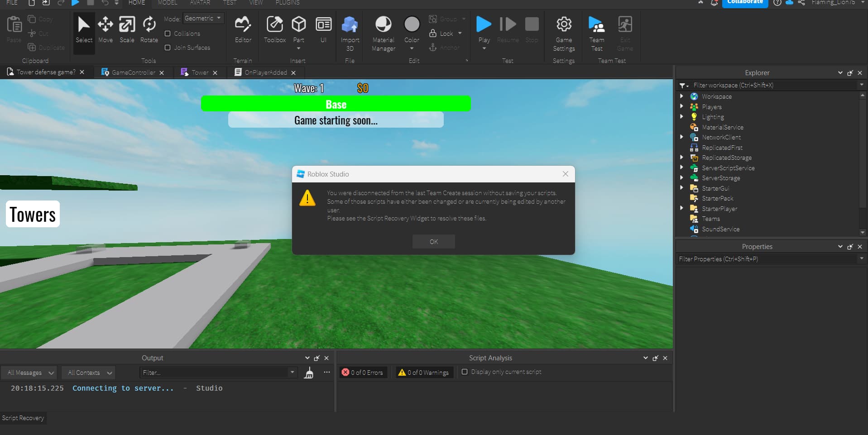This screenshot has width=868, height=435.
Task: Click the Collaborate button
Action: (745, 3)
